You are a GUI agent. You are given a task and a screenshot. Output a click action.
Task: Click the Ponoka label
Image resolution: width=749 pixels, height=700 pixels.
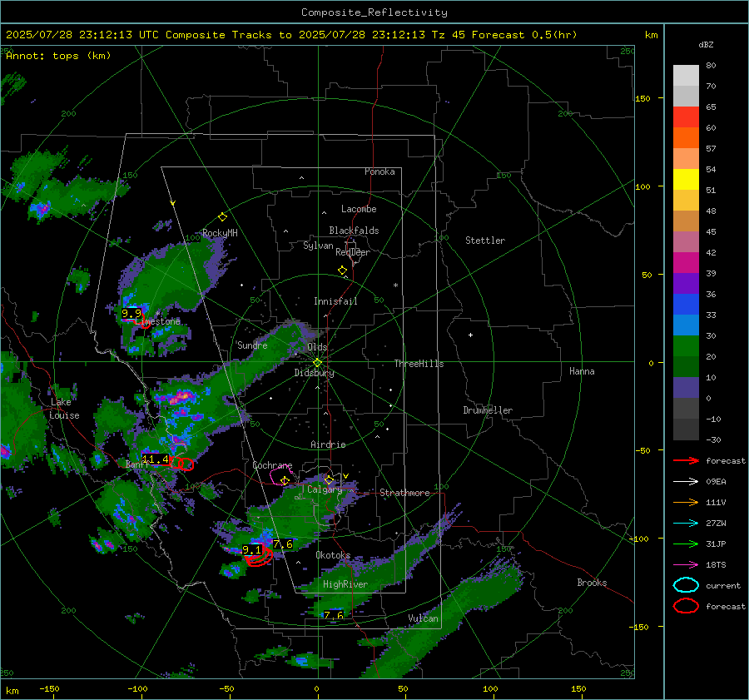click(x=379, y=171)
